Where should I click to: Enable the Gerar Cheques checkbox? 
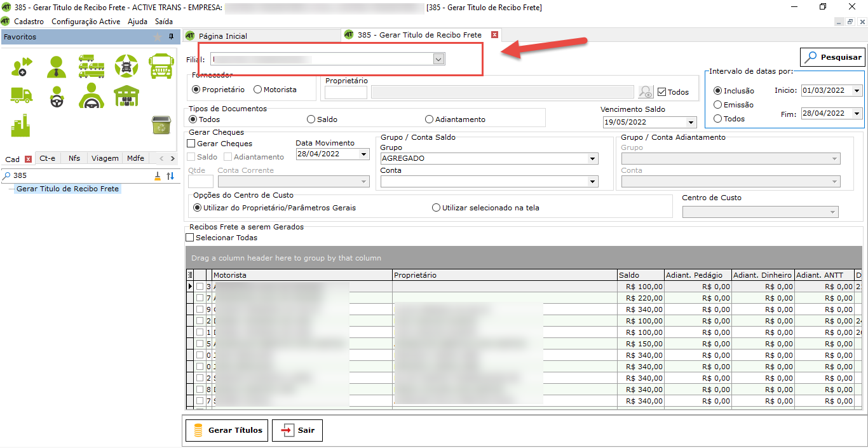coord(191,144)
